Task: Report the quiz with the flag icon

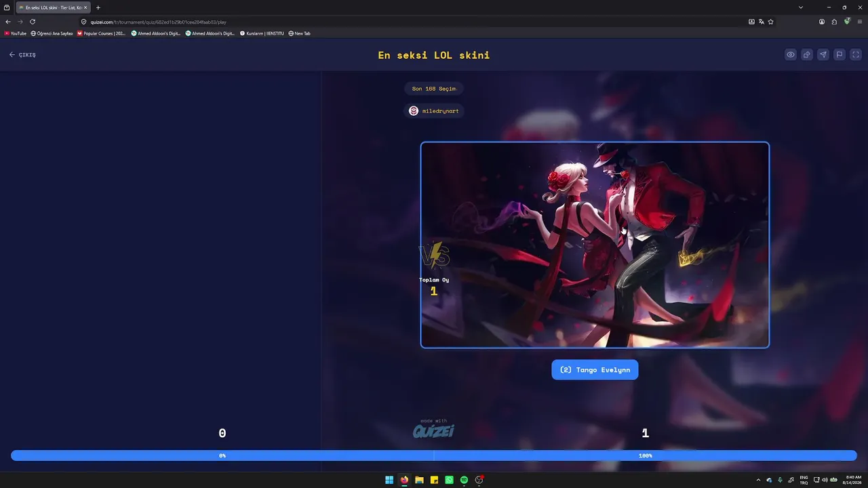Action: (840, 55)
